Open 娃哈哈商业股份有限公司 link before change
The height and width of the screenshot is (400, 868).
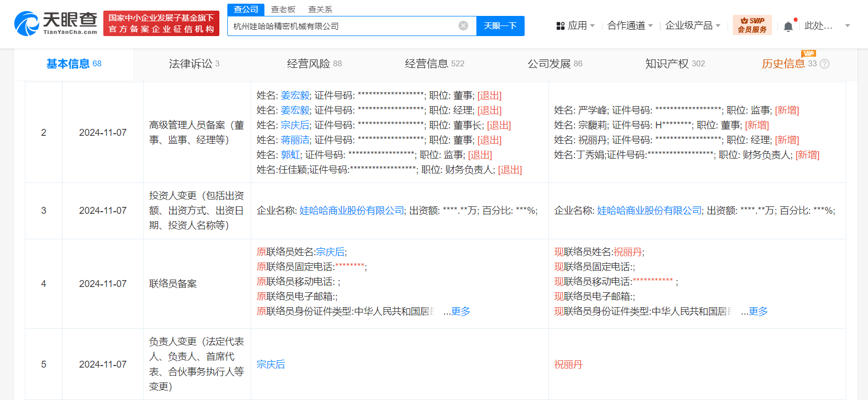point(352,211)
